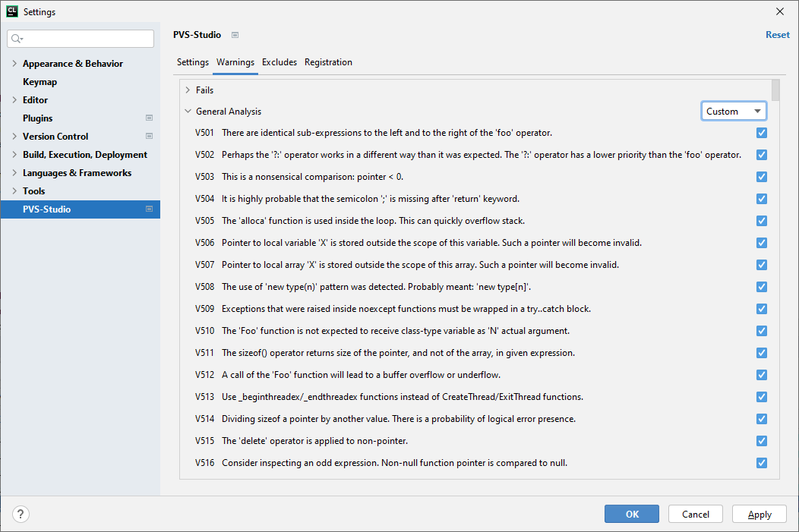
Task: Uncheck the V501 warning checkbox
Action: [x=762, y=133]
